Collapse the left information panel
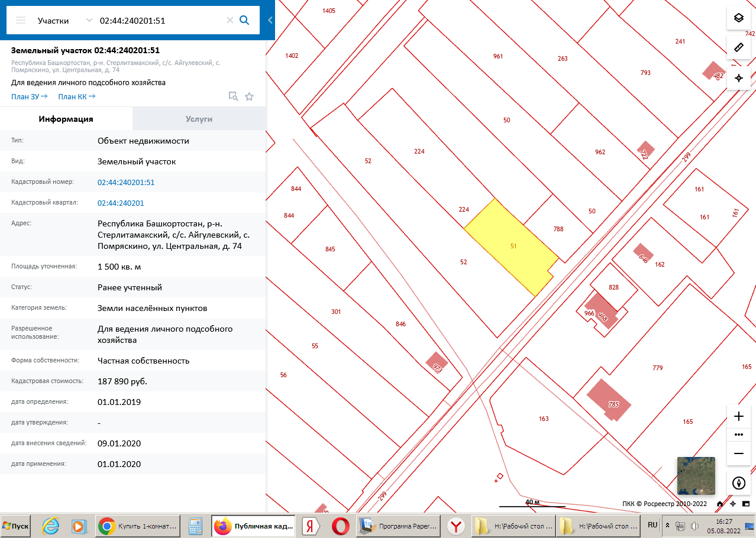Viewport: 756px width, 538px height. click(x=270, y=20)
